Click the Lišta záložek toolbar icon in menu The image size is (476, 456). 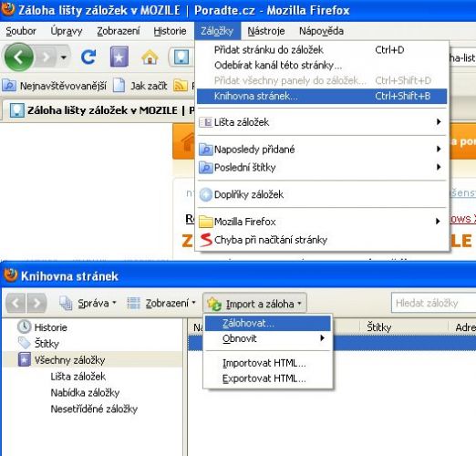(205, 122)
